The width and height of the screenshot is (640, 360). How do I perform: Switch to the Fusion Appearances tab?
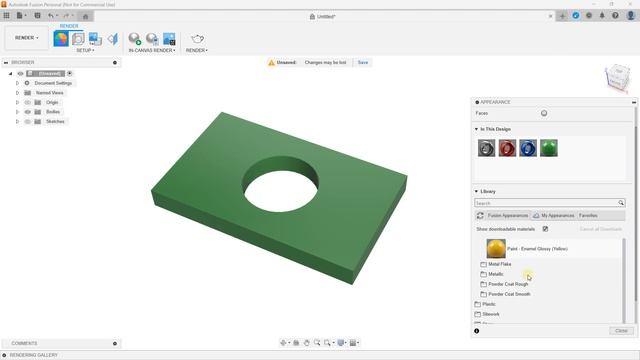pos(508,216)
